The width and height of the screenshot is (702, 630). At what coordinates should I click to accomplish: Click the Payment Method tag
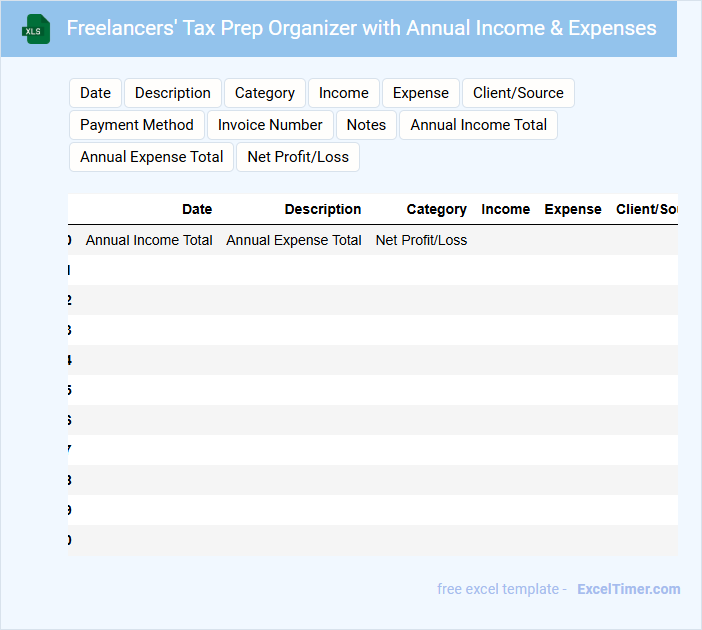pos(137,125)
